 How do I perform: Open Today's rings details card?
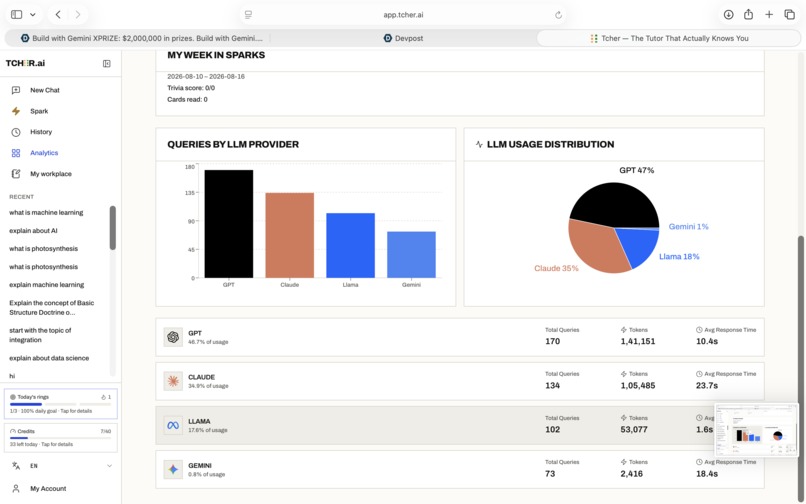tap(61, 404)
